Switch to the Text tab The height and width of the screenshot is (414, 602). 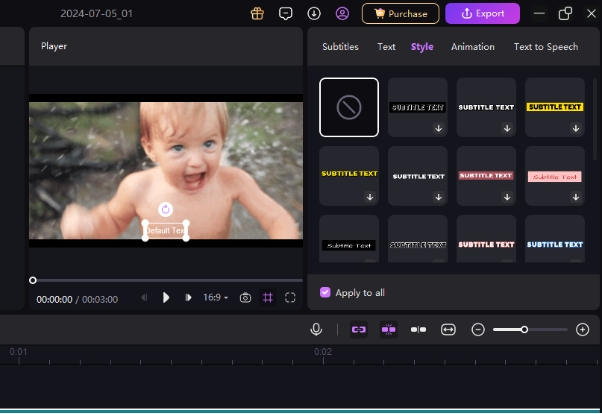click(386, 47)
